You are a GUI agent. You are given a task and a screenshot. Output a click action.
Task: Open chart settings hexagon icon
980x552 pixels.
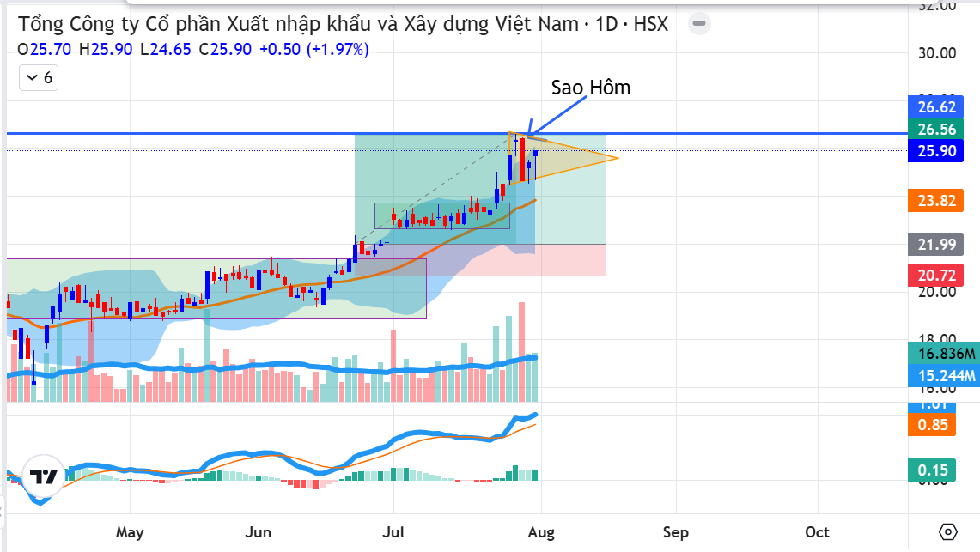pos(948,532)
